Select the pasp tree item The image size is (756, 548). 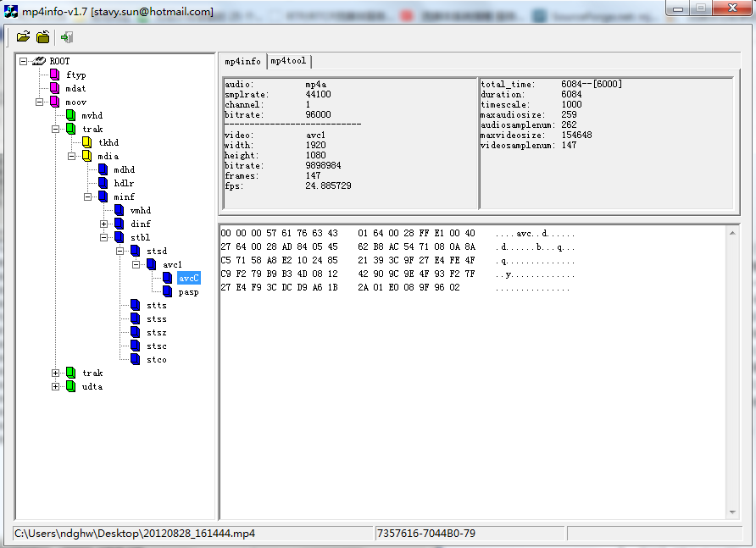[x=188, y=291]
